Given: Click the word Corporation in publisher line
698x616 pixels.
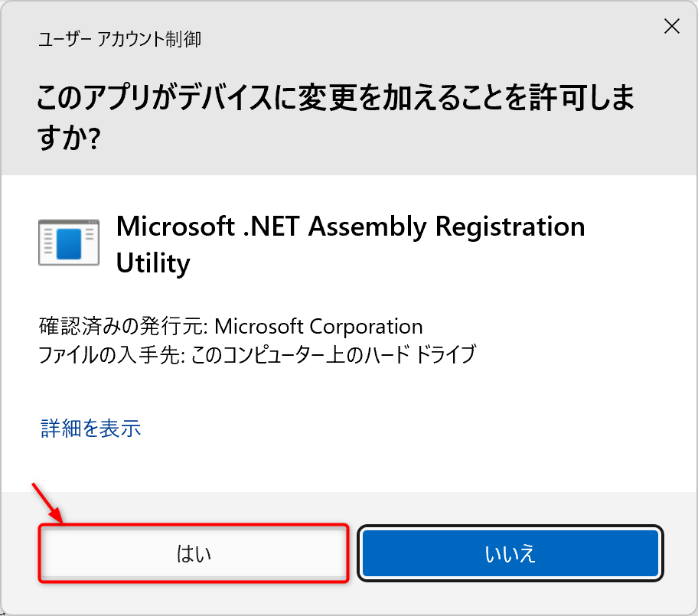Looking at the screenshot, I should pyautogui.click(x=366, y=327).
